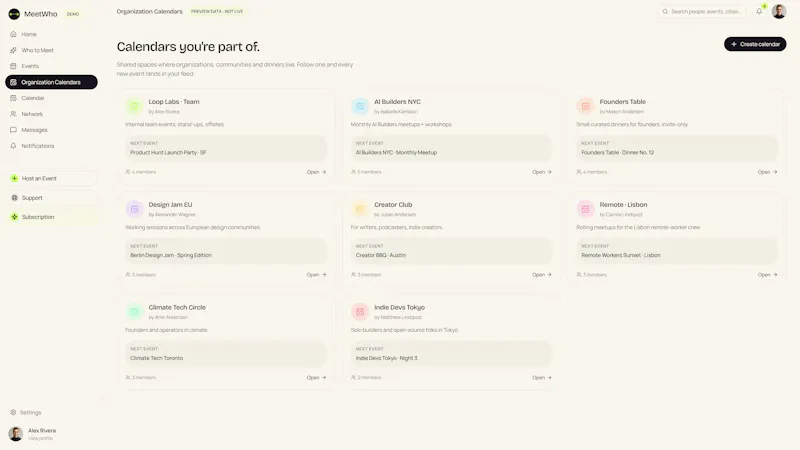The width and height of the screenshot is (800, 450).
Task: Open the Climate Tech Circle calendar link
Action: 316,378
